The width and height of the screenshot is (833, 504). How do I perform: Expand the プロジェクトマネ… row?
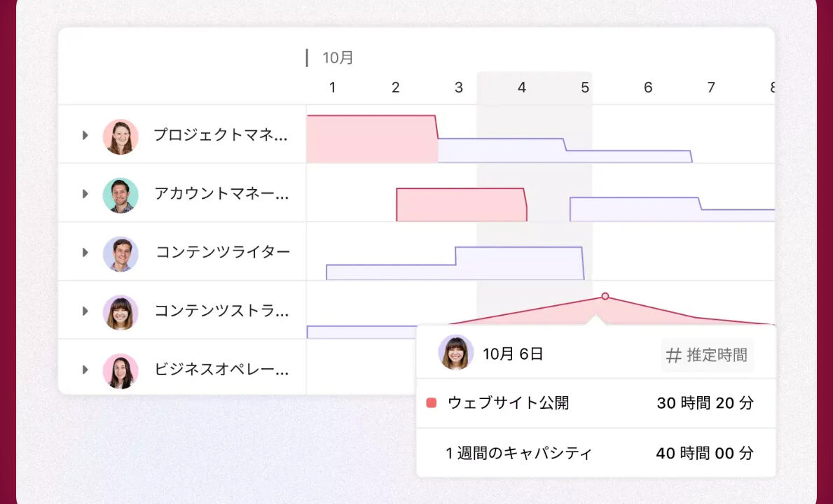[85, 135]
